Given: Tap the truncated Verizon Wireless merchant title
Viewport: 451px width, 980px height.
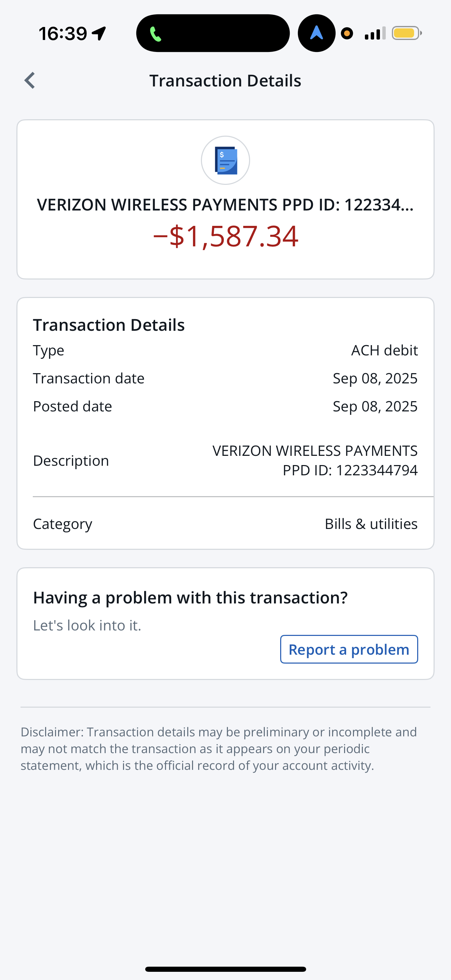Looking at the screenshot, I should [x=225, y=205].
